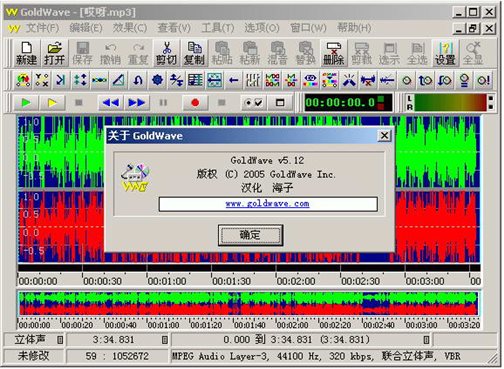Screen dimensions: 504x369
Task: Click the eye-shaped spectrum filter icon
Action: pyautogui.click(x=310, y=80)
